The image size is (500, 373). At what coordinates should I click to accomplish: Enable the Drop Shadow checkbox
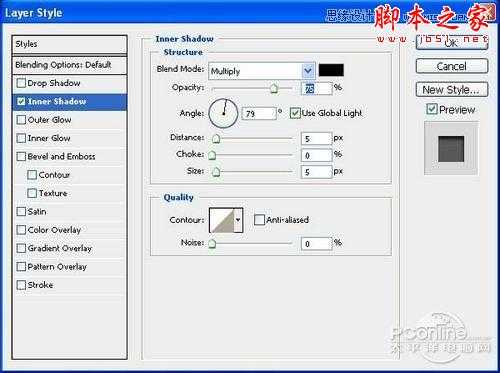(x=21, y=83)
